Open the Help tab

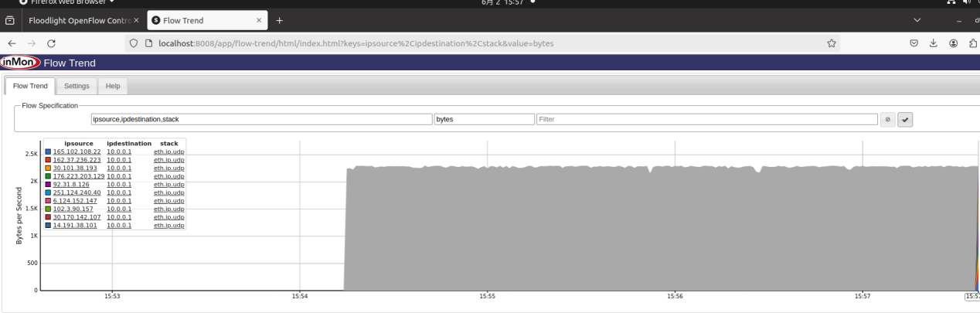pos(113,86)
